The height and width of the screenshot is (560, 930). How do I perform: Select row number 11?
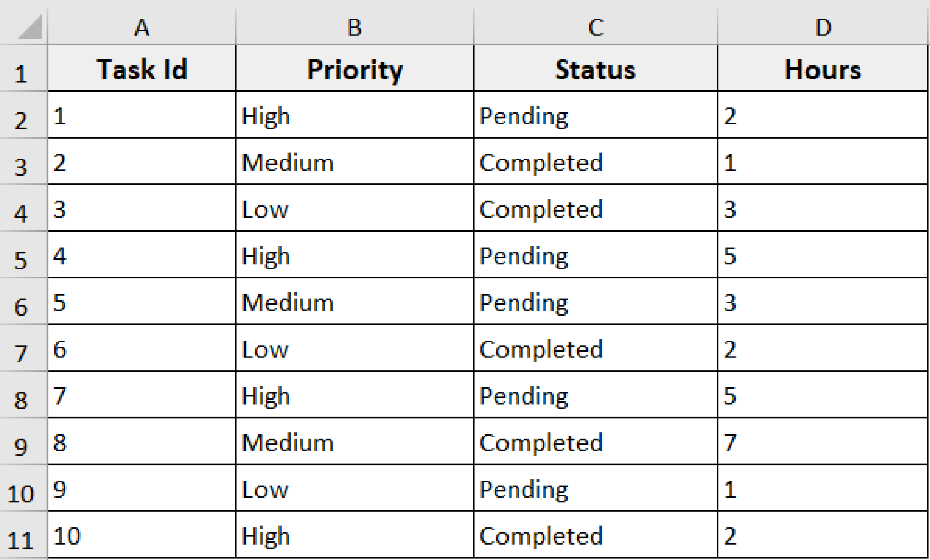[24, 536]
